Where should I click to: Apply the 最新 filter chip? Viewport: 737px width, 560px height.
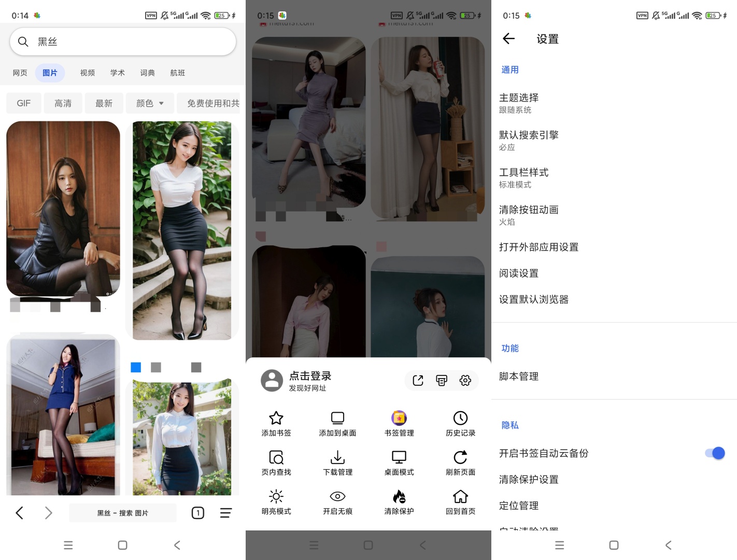pyautogui.click(x=104, y=103)
